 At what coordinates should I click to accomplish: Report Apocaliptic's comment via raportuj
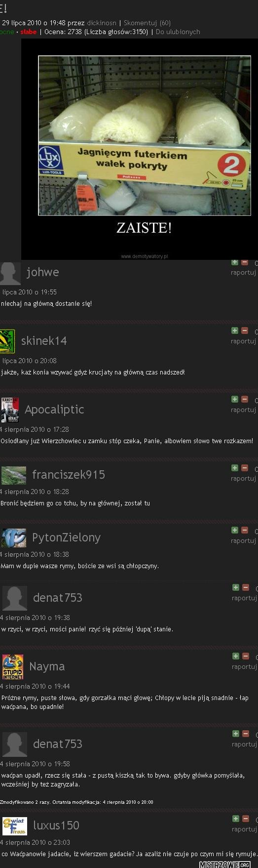coord(244,410)
